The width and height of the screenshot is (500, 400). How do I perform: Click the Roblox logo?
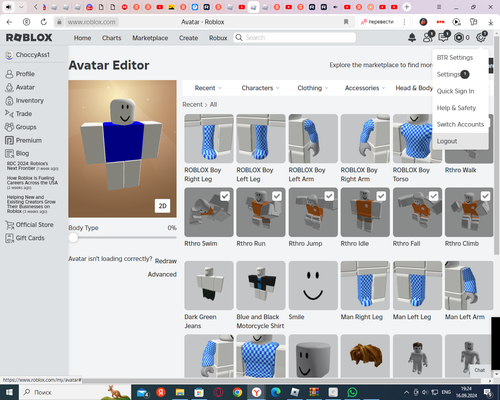tap(29, 37)
